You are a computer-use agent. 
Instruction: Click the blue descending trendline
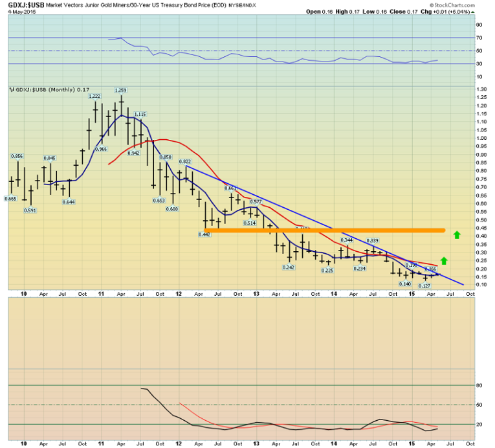(x=325, y=225)
